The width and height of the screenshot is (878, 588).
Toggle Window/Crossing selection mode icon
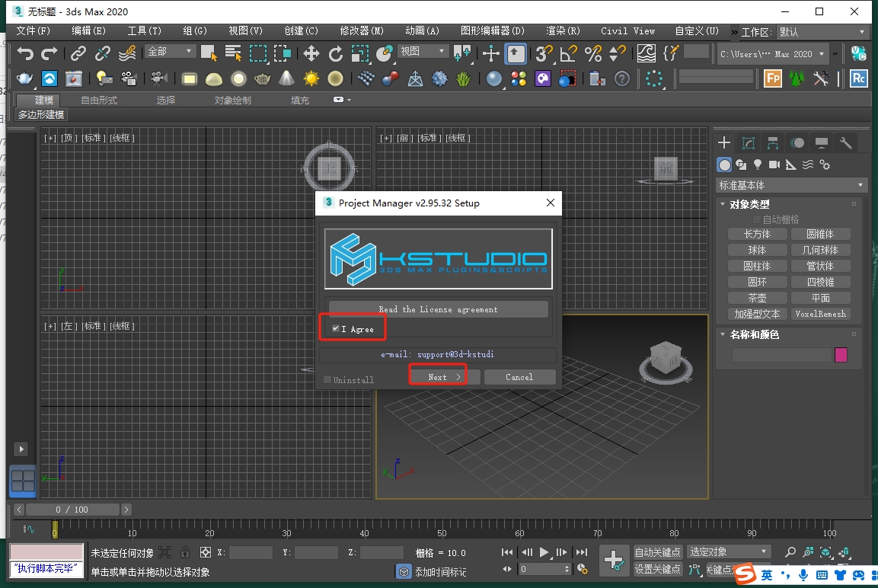pos(283,54)
